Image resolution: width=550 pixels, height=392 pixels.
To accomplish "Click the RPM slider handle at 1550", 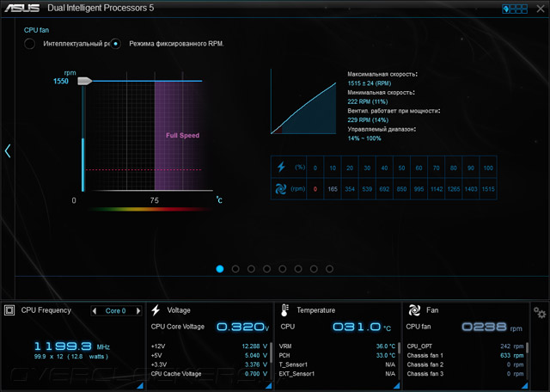I will [x=84, y=81].
